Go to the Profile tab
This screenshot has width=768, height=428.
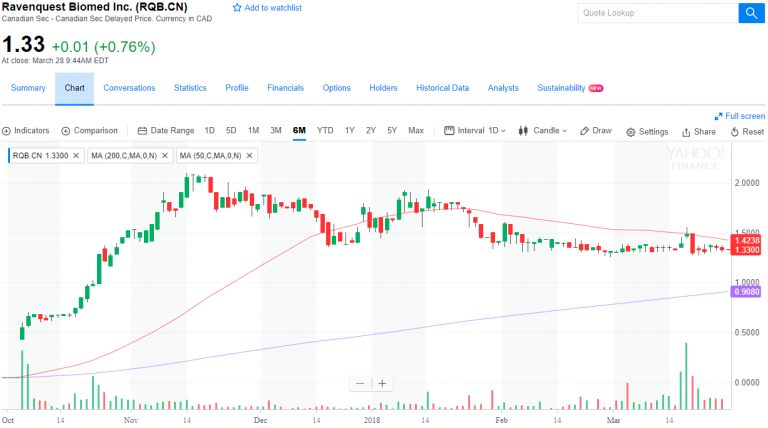point(237,88)
